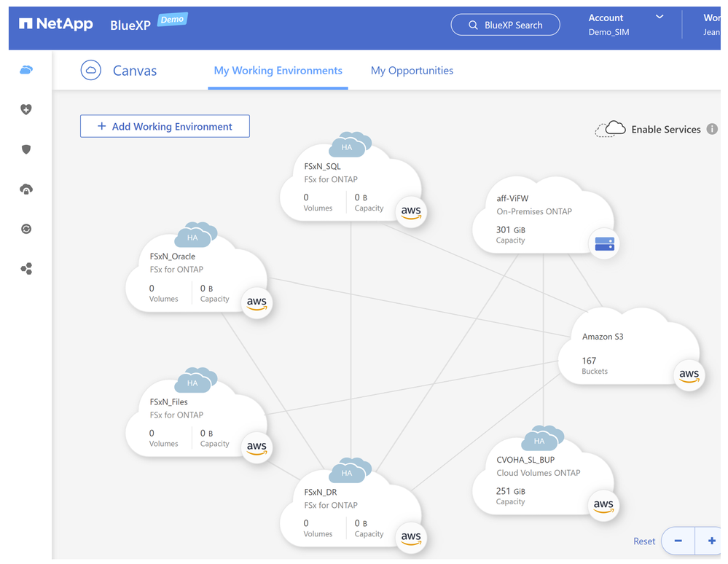Open the three-dots Extensions sidebar icon

tap(26, 269)
